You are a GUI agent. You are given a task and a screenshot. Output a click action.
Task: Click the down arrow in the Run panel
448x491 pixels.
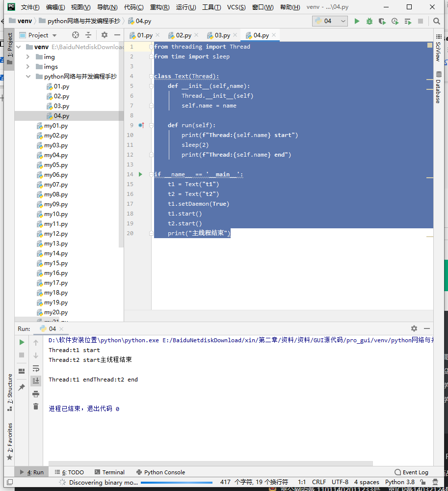(36, 355)
